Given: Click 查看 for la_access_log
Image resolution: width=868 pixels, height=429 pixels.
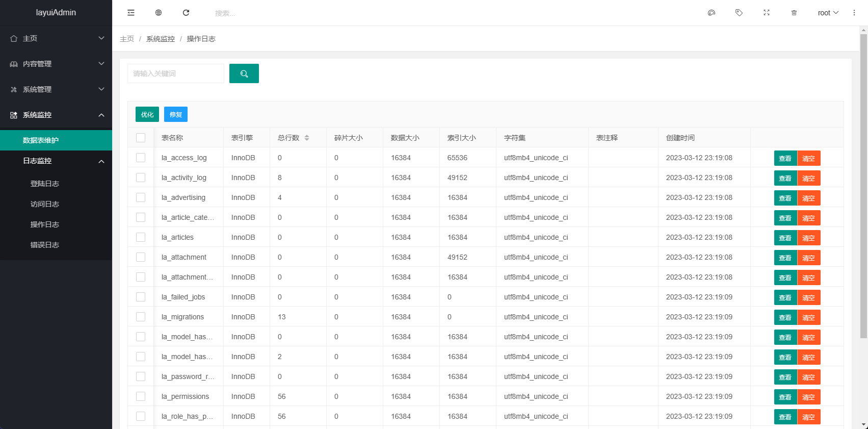Looking at the screenshot, I should tap(785, 158).
